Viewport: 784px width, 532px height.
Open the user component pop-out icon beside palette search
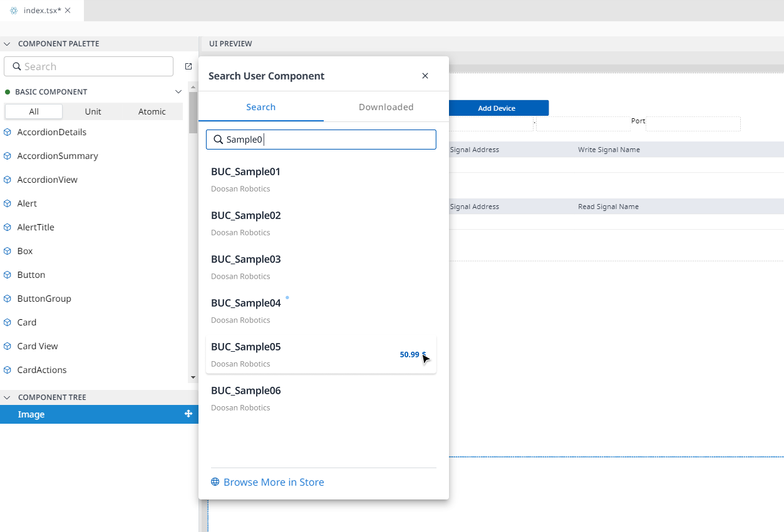tap(188, 66)
